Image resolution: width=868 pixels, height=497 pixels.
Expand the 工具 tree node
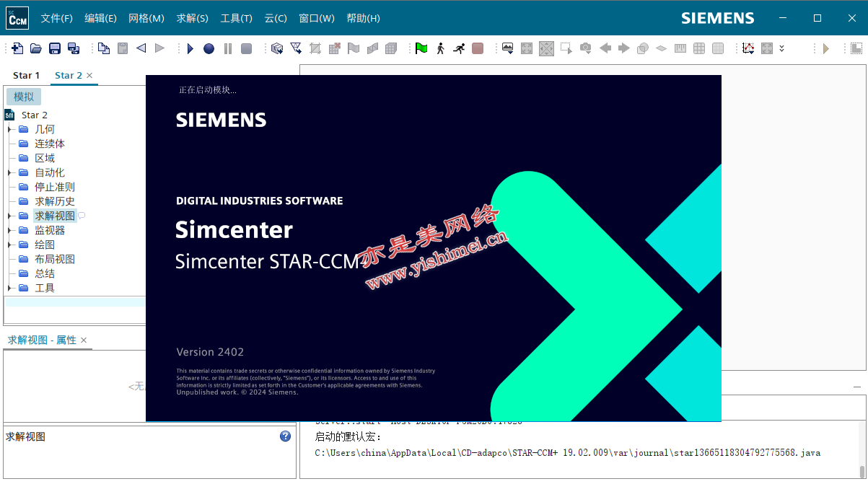pyautogui.click(x=10, y=288)
